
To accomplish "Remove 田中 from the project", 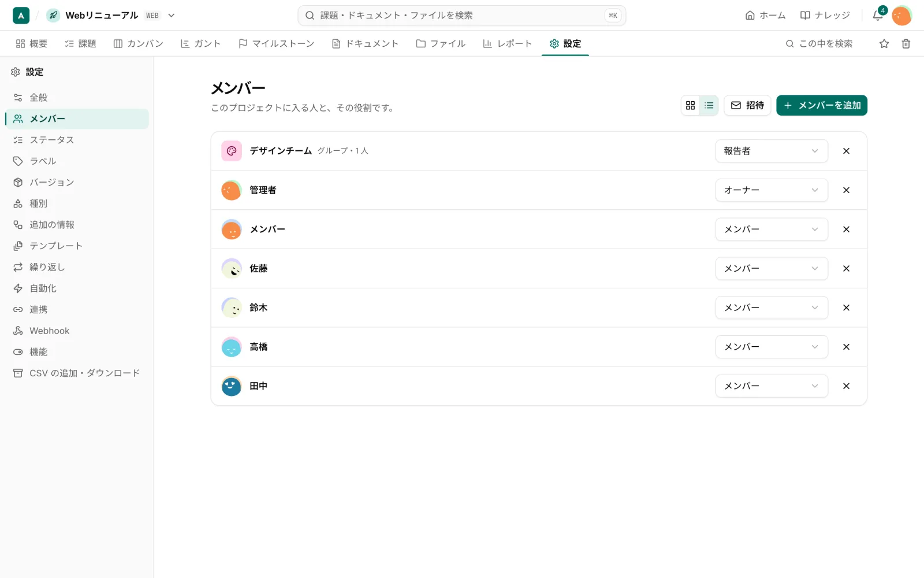I will [x=846, y=386].
